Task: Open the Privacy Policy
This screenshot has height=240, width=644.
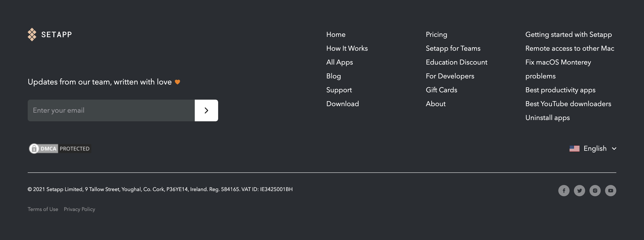Action: [79, 209]
